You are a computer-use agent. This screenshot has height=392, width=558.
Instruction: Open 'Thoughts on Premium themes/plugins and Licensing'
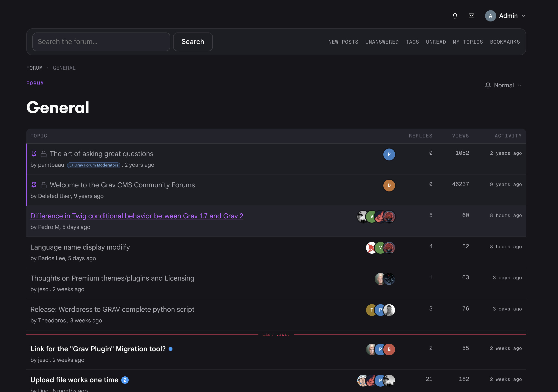[112, 278]
